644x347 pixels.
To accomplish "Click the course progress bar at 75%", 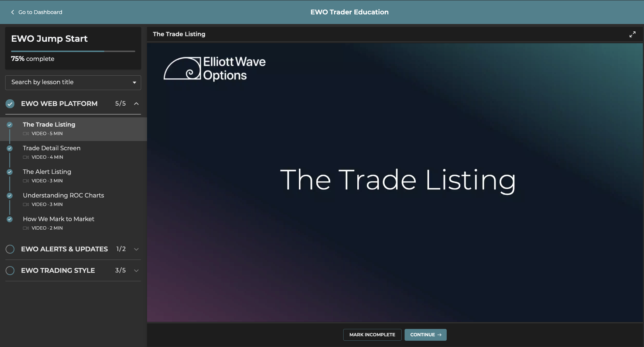I will pyautogui.click(x=73, y=51).
